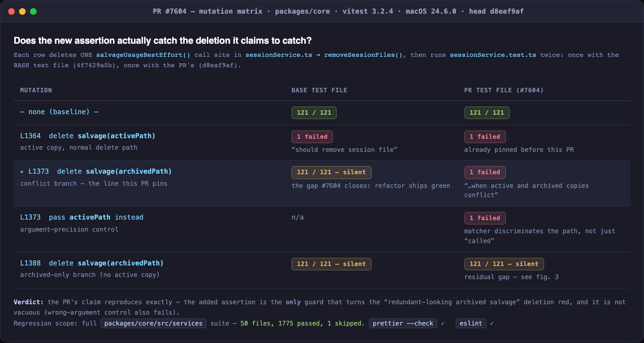The image size is (644, 343).
Task: Click baseline '121 / 121' badge under Base Test File
Action: (314, 113)
